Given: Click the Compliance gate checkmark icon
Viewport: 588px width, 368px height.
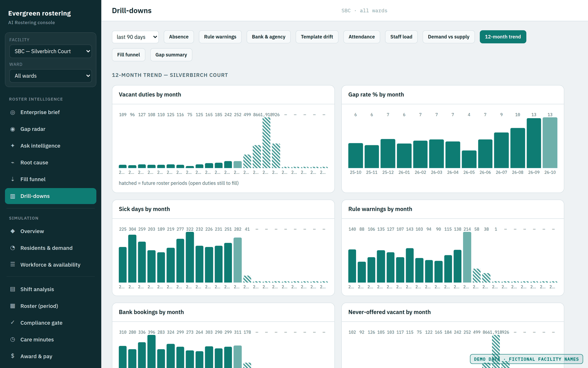Looking at the screenshot, I should click(x=12, y=323).
